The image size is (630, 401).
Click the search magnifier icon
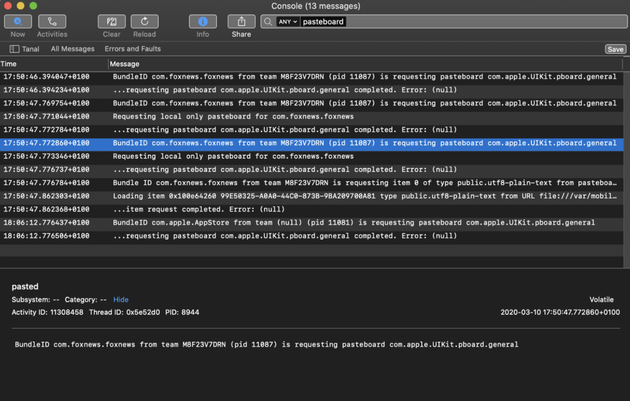267,21
